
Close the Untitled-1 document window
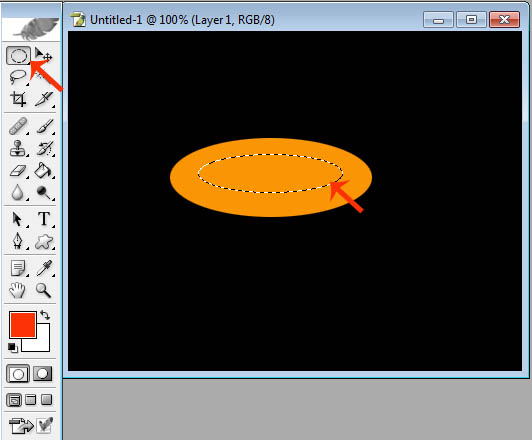505,20
